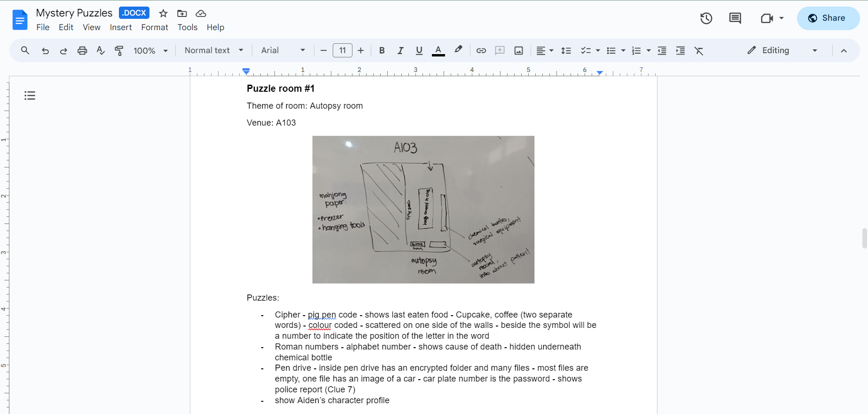Redo the last action

63,50
